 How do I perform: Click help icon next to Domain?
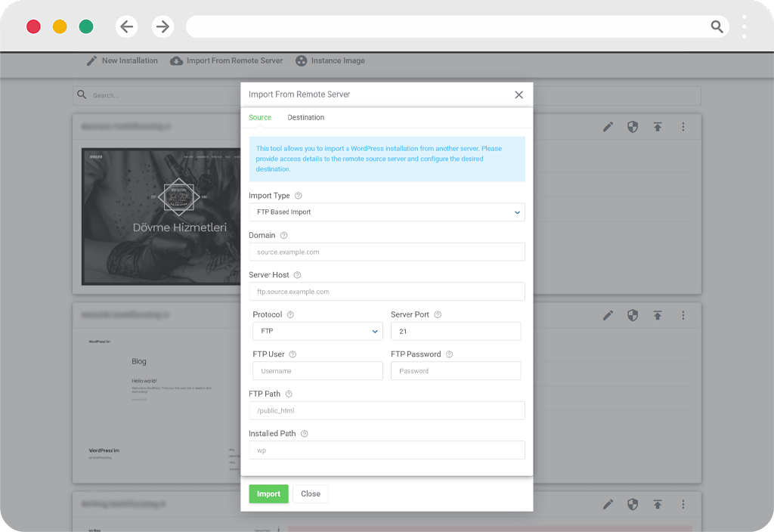click(x=284, y=236)
